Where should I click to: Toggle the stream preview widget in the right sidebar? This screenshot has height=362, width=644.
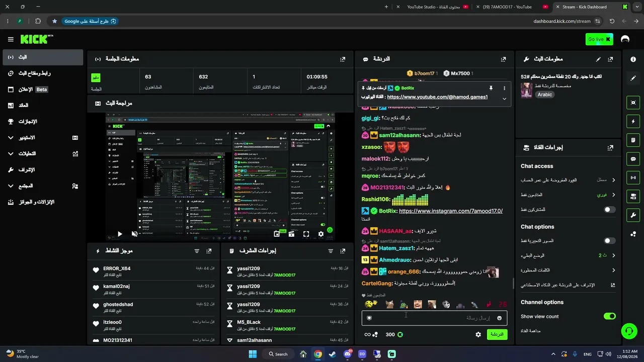633,103
